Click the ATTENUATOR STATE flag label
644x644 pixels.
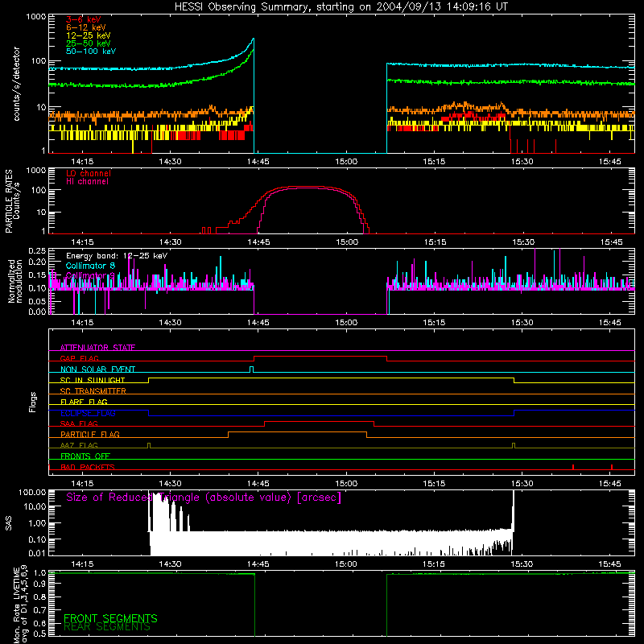coord(97,348)
